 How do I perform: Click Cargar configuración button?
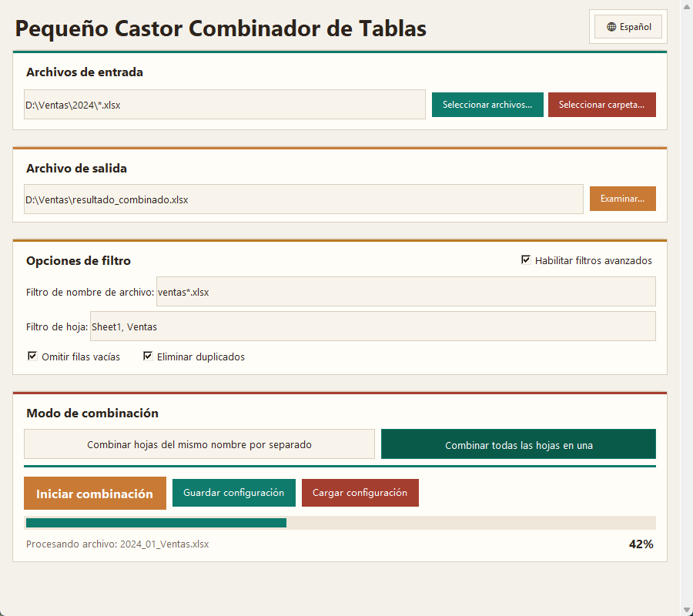pos(360,493)
